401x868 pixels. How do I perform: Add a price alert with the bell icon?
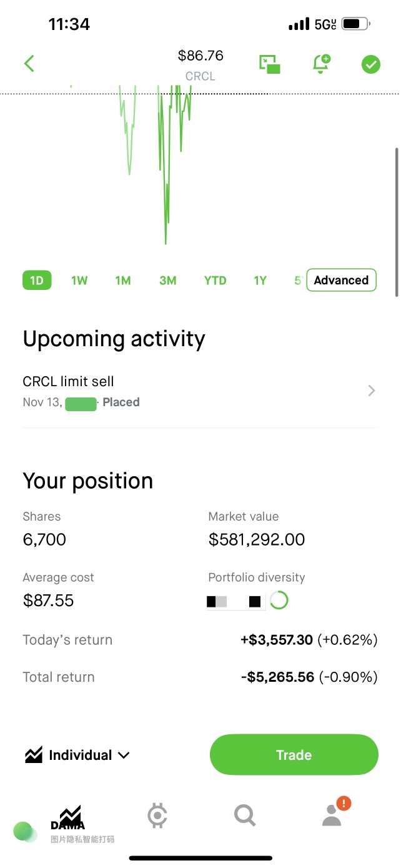[x=321, y=64]
